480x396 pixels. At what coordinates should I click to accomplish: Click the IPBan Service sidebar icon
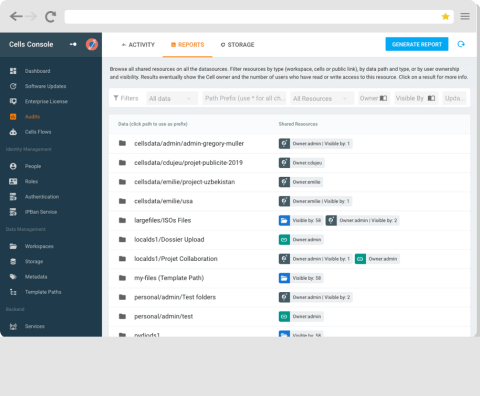coord(13,212)
